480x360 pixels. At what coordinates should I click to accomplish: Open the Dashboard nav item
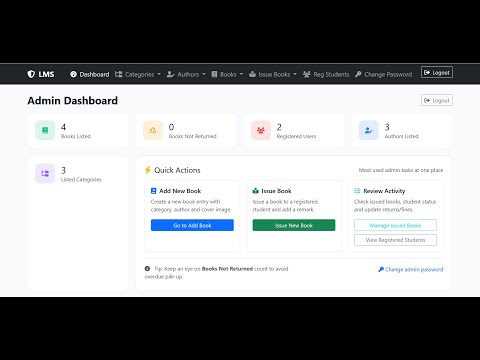coord(90,74)
